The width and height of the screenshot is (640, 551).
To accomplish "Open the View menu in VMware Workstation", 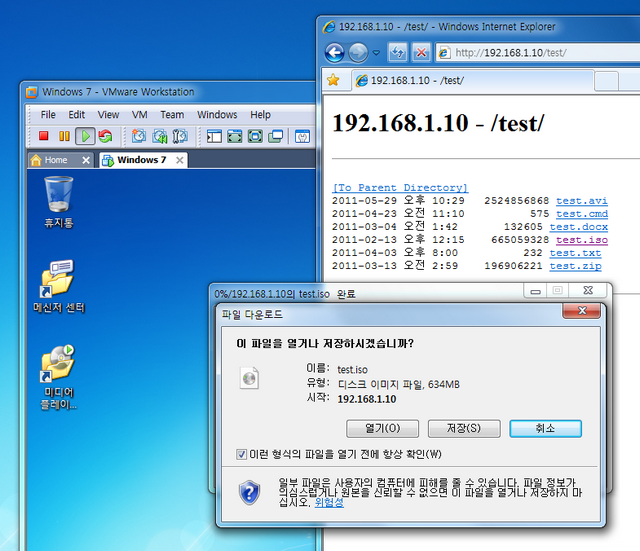I will point(108,115).
